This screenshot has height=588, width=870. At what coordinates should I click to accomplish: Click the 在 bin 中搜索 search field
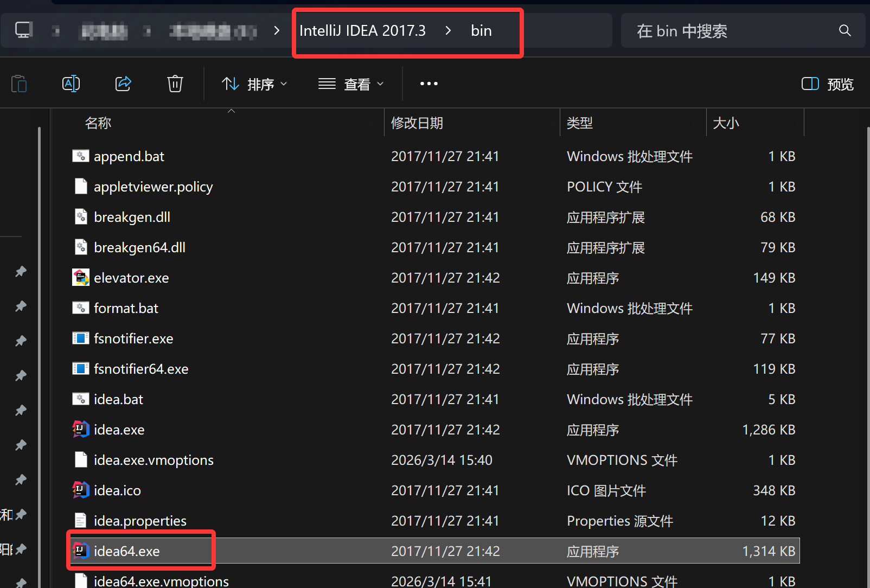[x=743, y=31]
